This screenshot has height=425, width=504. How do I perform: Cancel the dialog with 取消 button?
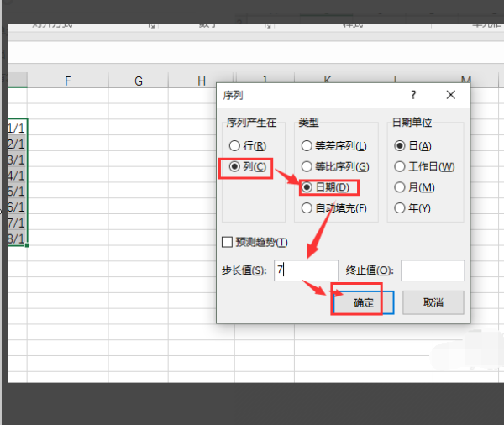(x=433, y=302)
